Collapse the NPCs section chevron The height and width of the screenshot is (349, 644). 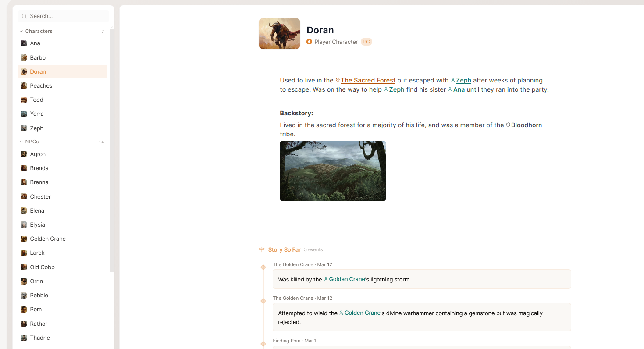coord(21,142)
